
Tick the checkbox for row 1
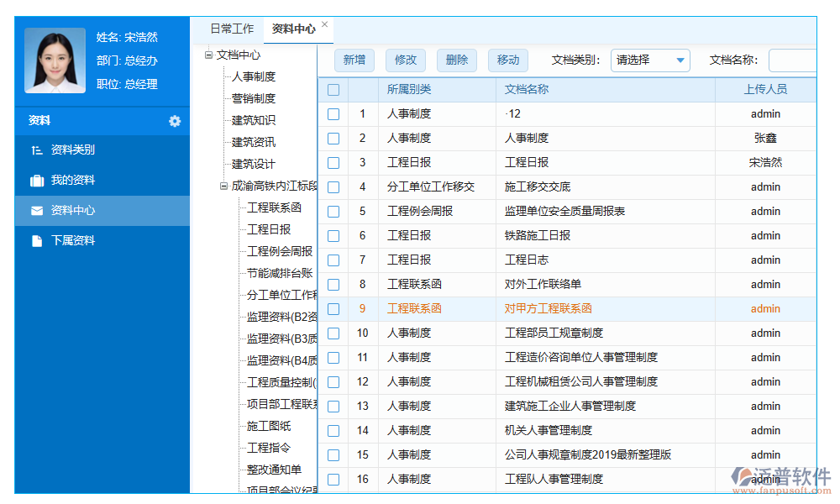pyautogui.click(x=333, y=113)
